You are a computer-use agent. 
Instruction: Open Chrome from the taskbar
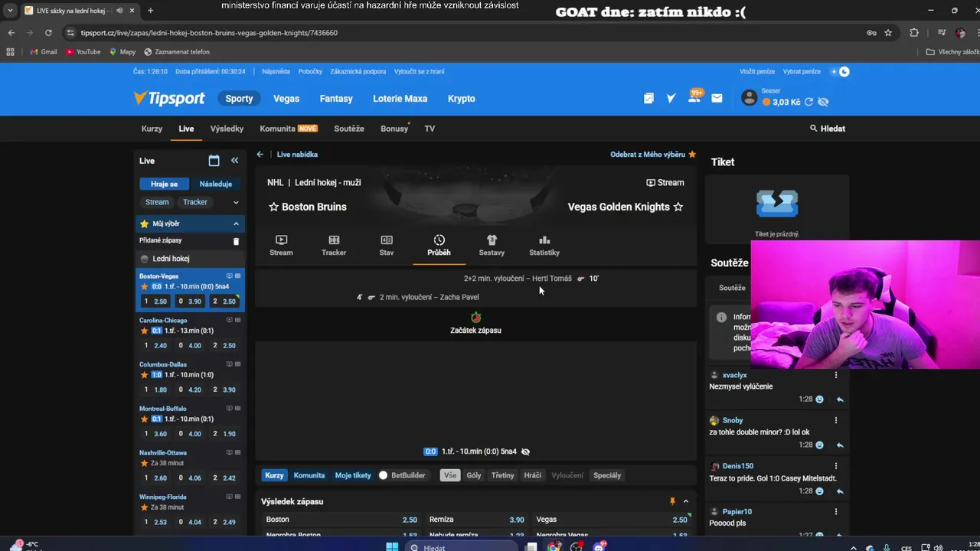554,547
